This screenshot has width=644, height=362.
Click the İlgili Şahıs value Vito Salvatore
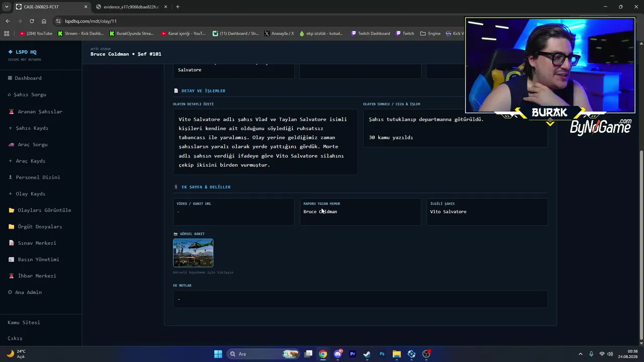(448, 212)
